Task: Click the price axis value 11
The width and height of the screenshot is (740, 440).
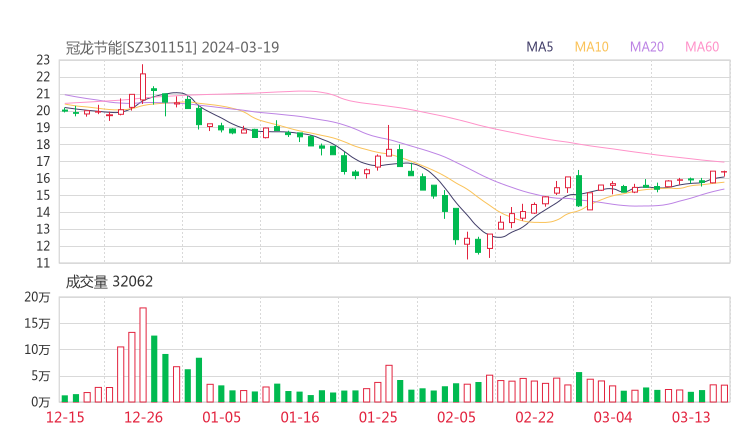Action: point(43,263)
